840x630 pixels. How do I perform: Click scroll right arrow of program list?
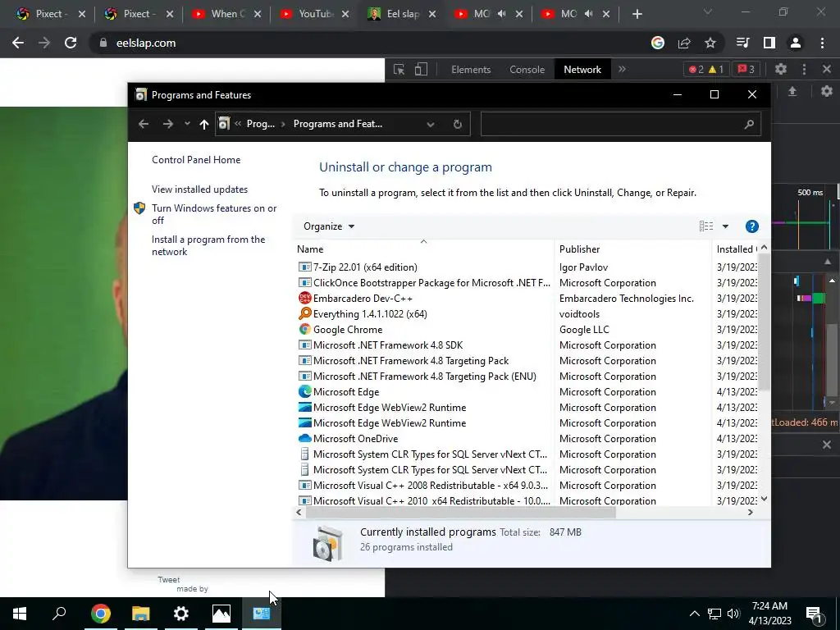(x=750, y=512)
